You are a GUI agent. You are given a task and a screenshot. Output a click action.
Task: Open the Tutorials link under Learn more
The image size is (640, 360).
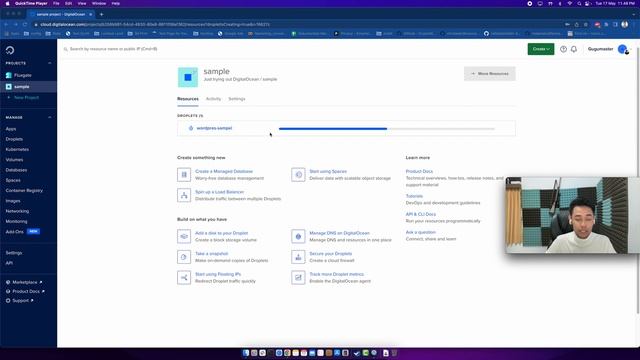(x=414, y=196)
